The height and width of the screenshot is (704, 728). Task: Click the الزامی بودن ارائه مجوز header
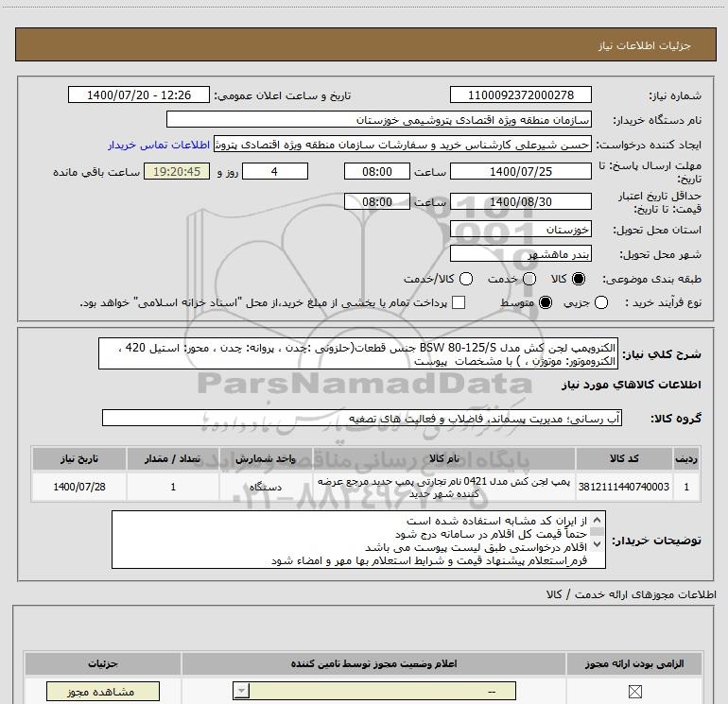[634, 664]
